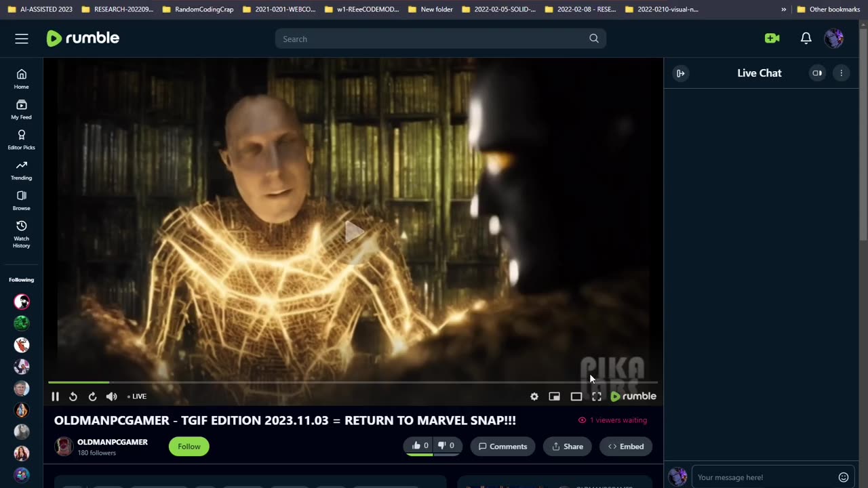Like the video with thumbs up
The image size is (868, 488).
click(x=420, y=446)
